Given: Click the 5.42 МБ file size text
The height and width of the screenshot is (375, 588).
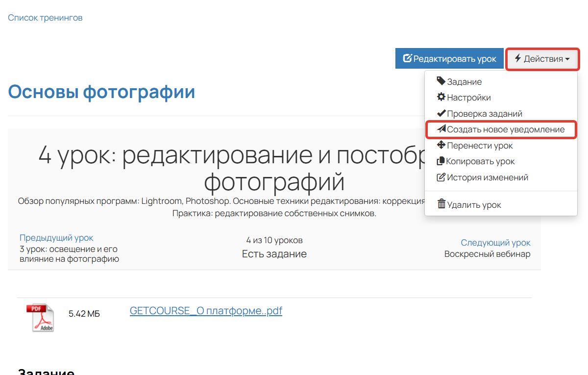Looking at the screenshot, I should tap(84, 314).
